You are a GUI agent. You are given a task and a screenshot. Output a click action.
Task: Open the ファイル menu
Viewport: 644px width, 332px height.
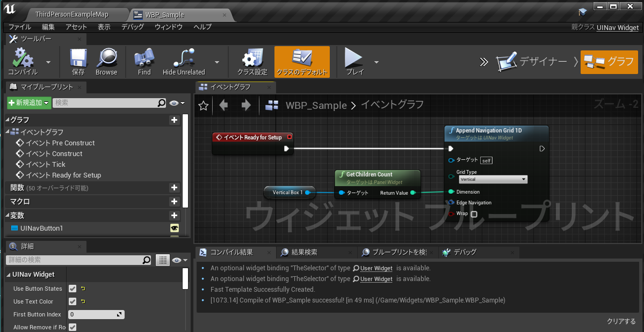(x=20, y=27)
